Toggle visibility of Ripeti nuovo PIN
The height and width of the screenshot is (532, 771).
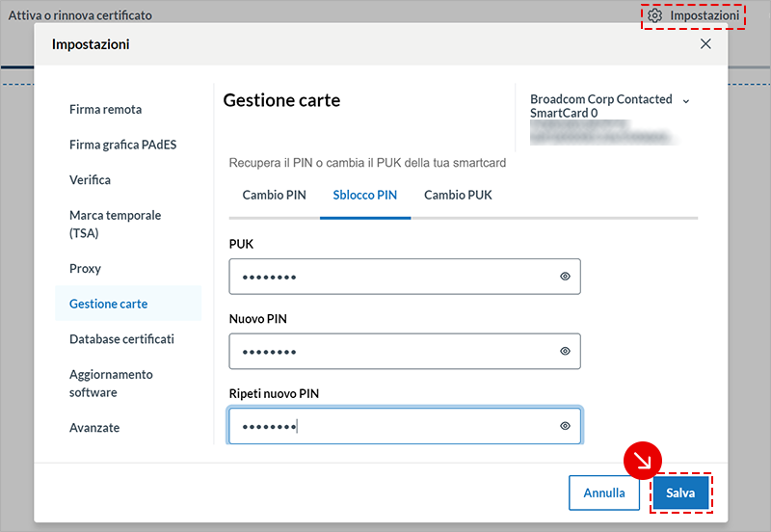(x=566, y=425)
